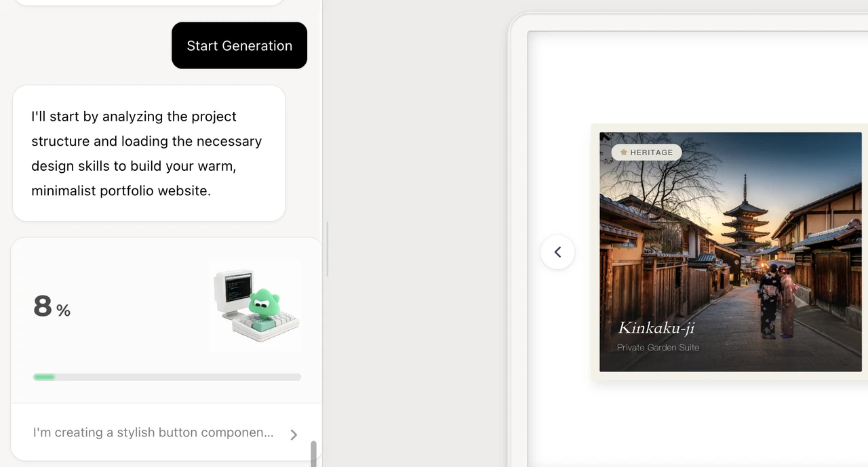The height and width of the screenshot is (467, 868).
Task: Click the assistant message about analyzing project structure
Action: [x=149, y=153]
